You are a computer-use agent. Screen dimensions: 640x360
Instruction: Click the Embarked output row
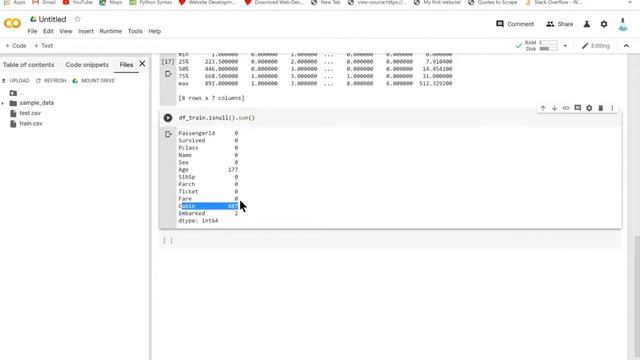coord(208,213)
